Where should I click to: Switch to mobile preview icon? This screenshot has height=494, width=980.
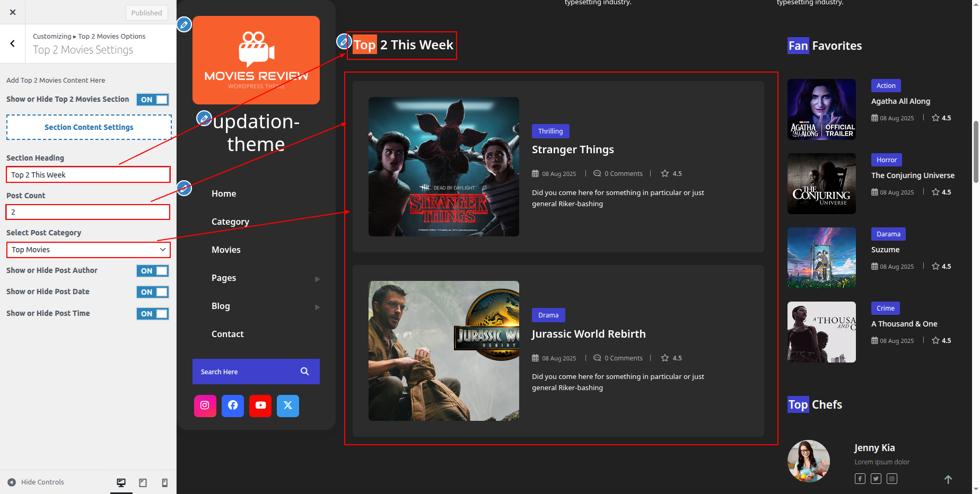[164, 482]
